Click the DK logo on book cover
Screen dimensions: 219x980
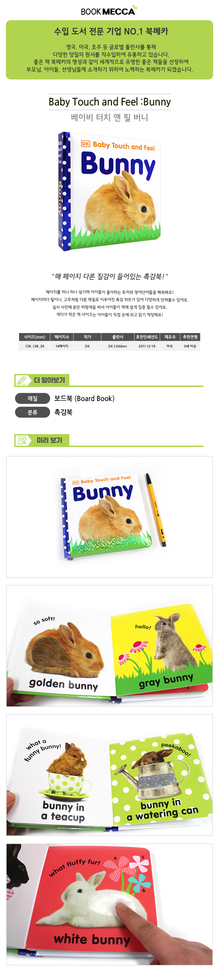click(x=86, y=143)
